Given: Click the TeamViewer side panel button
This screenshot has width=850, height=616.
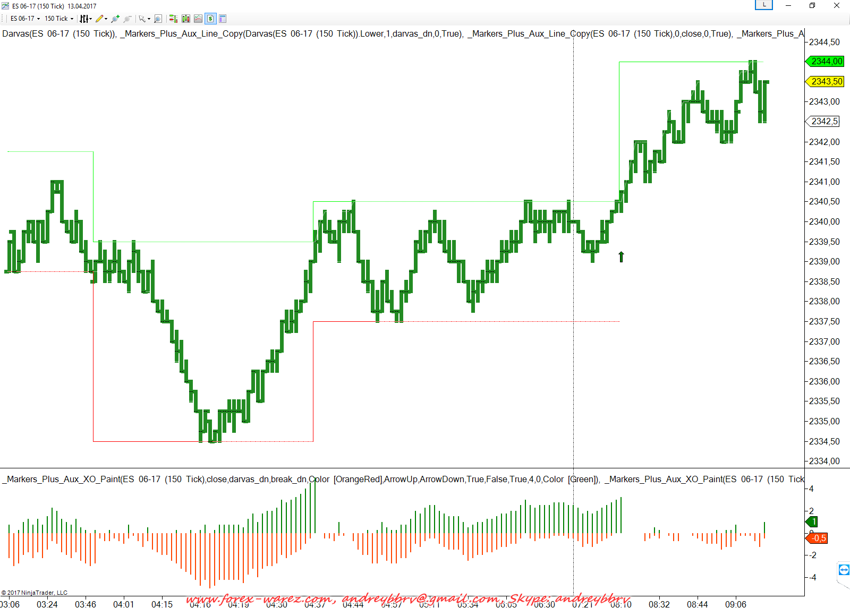Looking at the screenshot, I should pos(844,570).
